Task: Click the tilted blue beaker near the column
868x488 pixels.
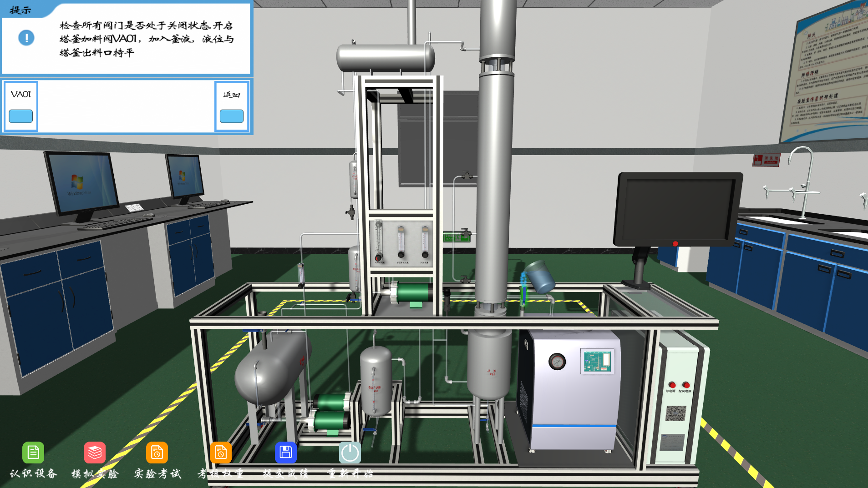Action: [540, 276]
